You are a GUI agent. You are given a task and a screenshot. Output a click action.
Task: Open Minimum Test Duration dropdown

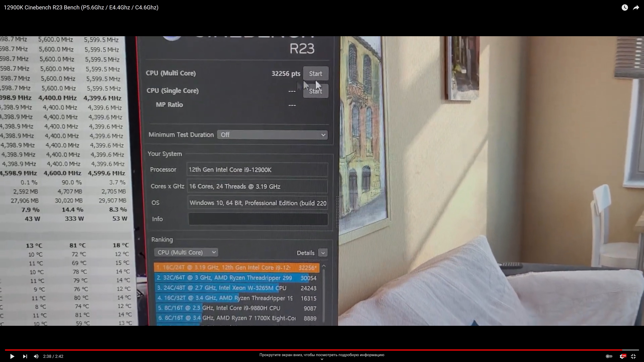pyautogui.click(x=272, y=135)
